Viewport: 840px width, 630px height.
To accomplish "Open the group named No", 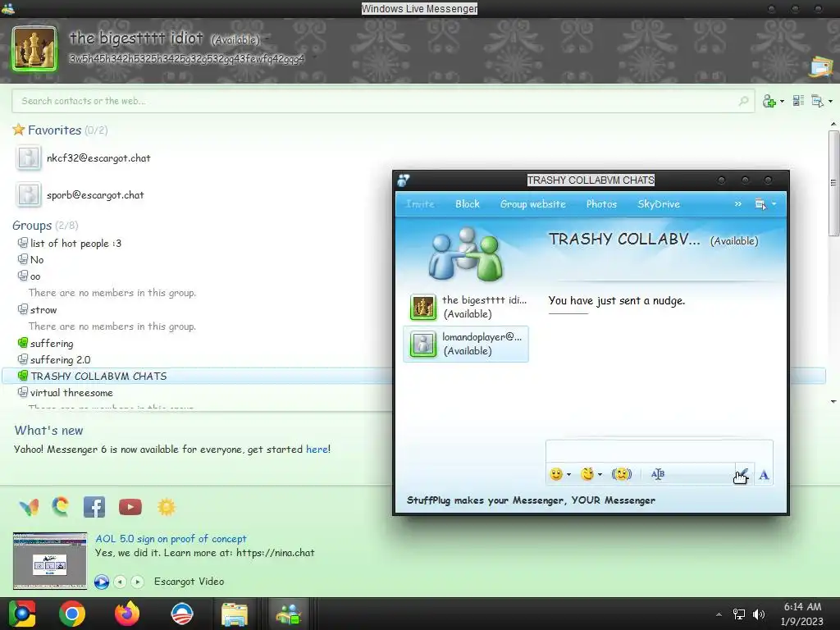I will [37, 260].
